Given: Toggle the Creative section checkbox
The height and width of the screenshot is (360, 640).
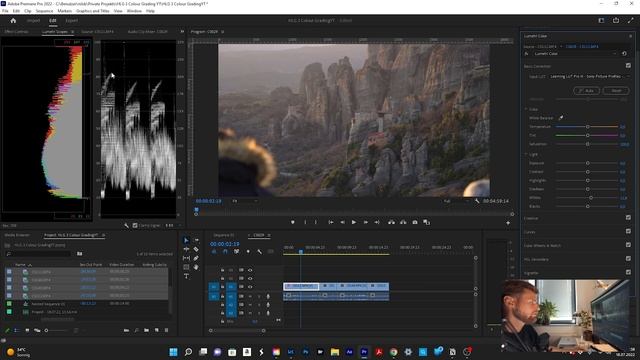Looking at the screenshot, I should (x=628, y=218).
